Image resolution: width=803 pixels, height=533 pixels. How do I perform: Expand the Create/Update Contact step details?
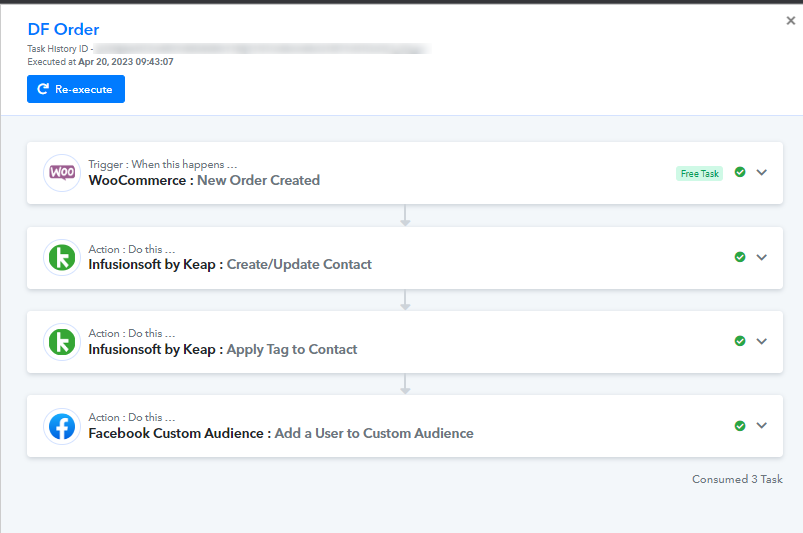(x=762, y=257)
